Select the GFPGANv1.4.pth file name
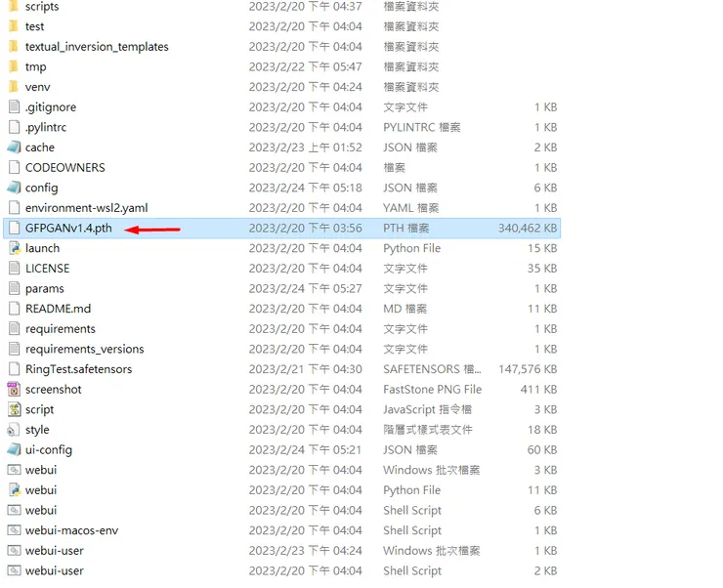Screen dimensions: 723x588 [x=68, y=229]
